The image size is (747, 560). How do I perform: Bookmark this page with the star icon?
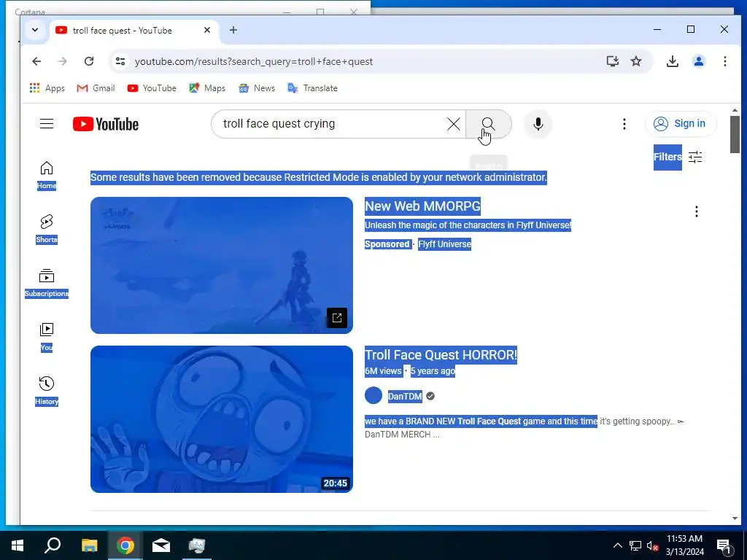click(636, 61)
